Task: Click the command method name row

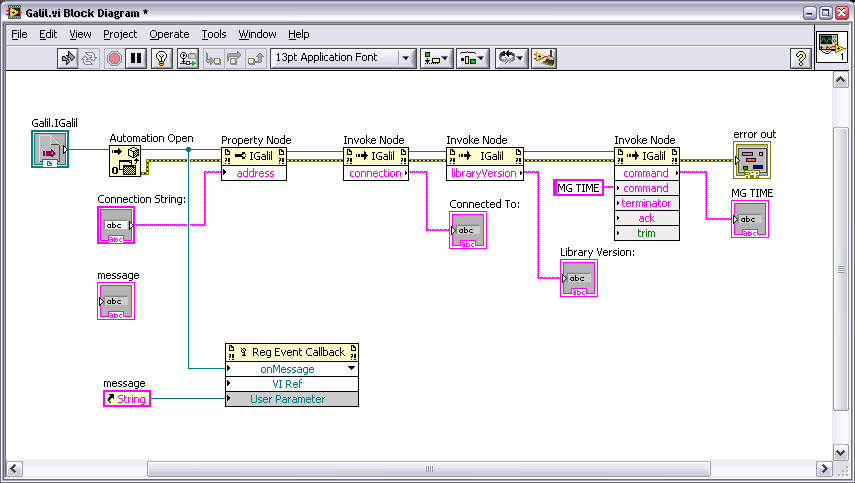Action: tap(647, 173)
